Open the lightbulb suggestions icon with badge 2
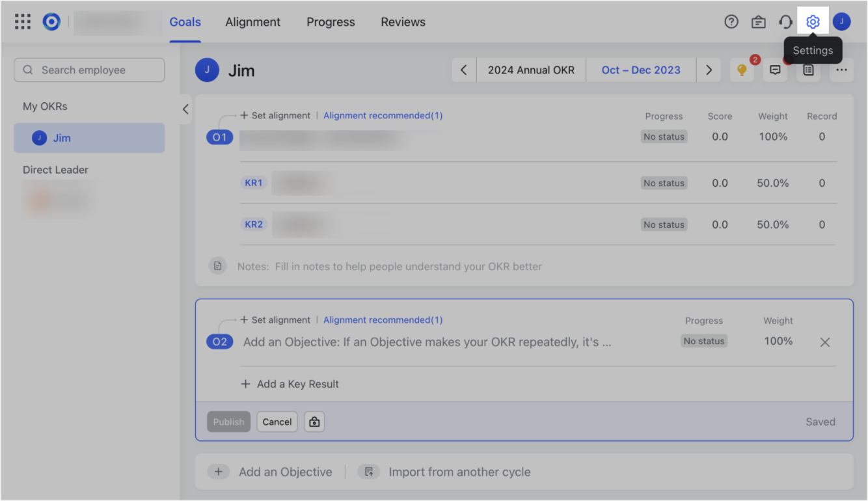 point(742,70)
